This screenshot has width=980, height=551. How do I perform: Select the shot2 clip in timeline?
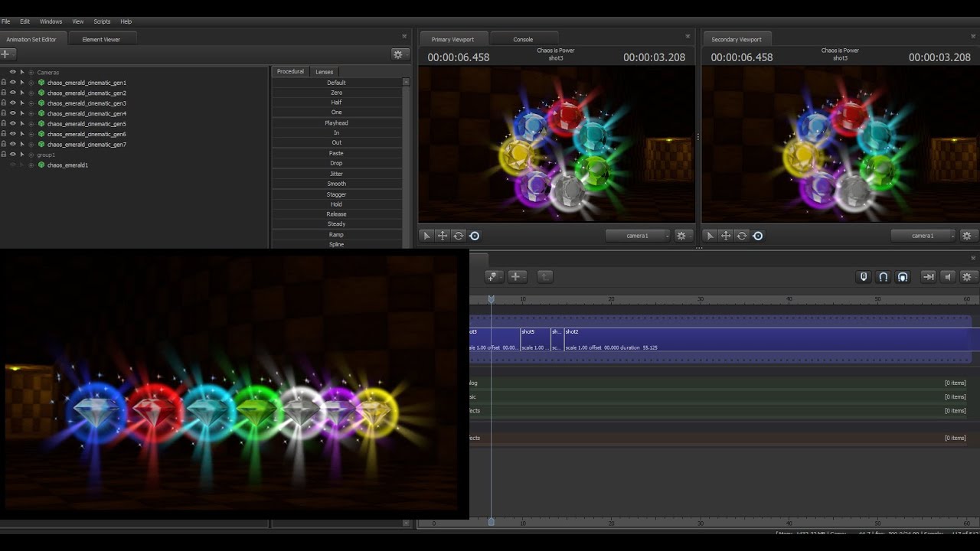(x=772, y=340)
